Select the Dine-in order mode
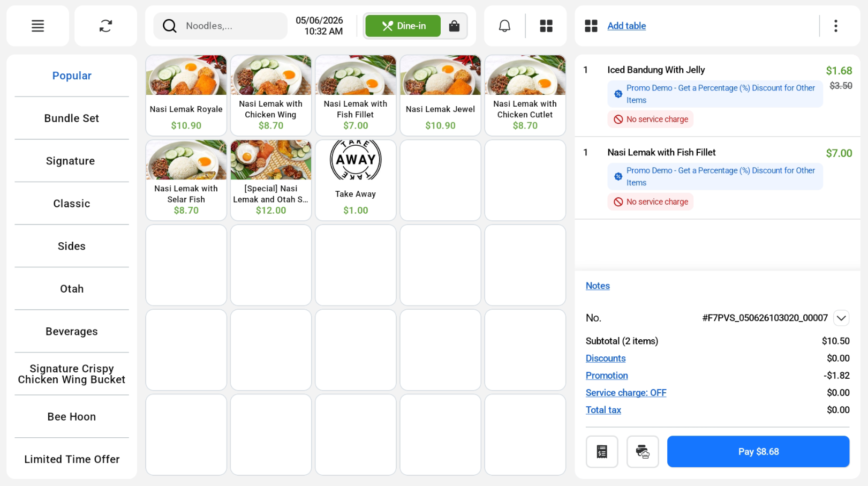868x486 pixels. (403, 26)
